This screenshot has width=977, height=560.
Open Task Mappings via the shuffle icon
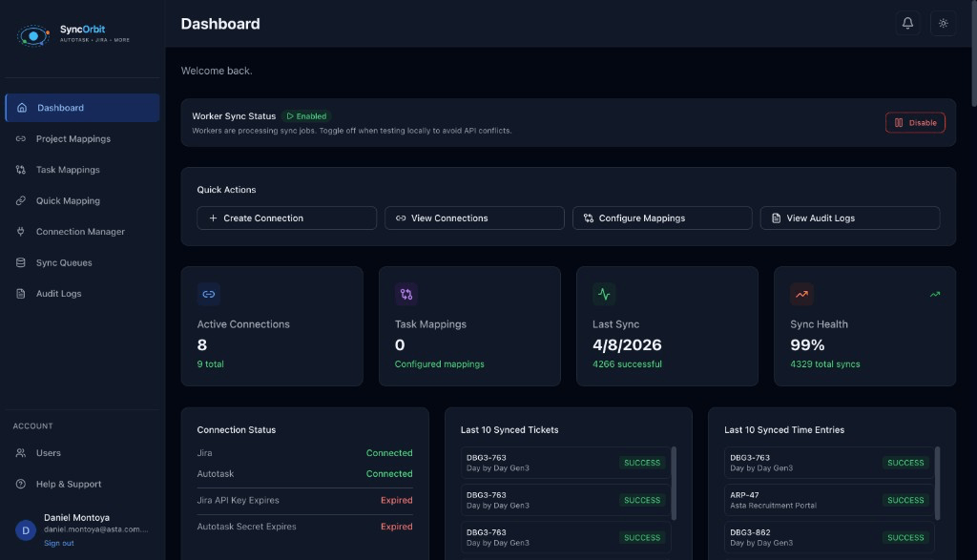pyautogui.click(x=21, y=169)
